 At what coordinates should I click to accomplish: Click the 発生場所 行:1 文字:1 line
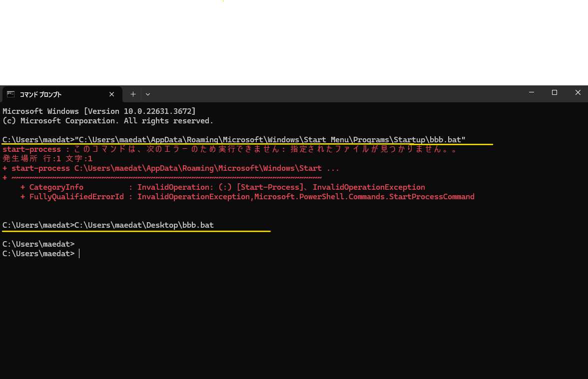click(47, 158)
